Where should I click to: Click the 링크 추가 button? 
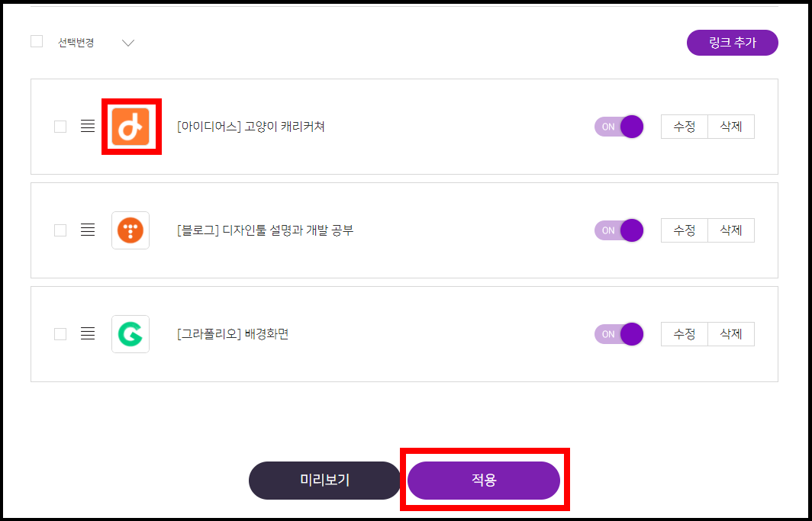(732, 43)
